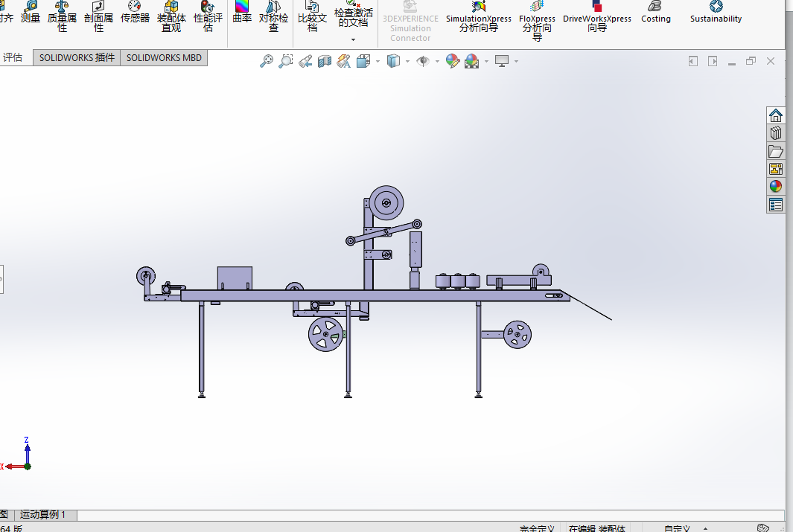This screenshot has width=793, height=532.
Task: Open SOLIDWORKS Resources home tab
Action: 776,115
